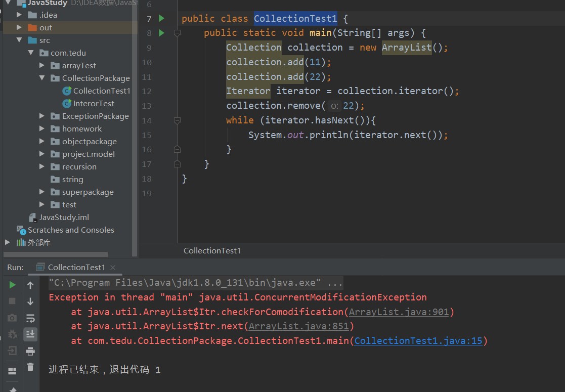This screenshot has height=392, width=565.
Task: Click the java.exe command line in console
Action: (x=196, y=283)
